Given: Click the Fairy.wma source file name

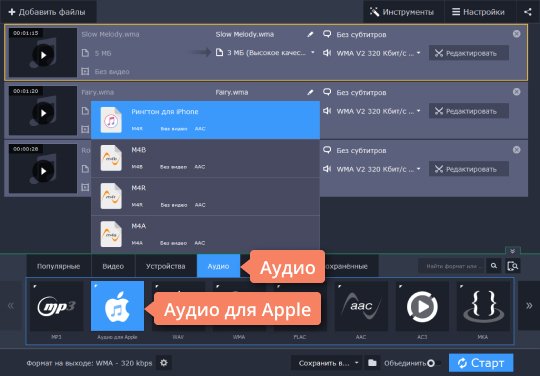Looking at the screenshot, I should [98, 92].
